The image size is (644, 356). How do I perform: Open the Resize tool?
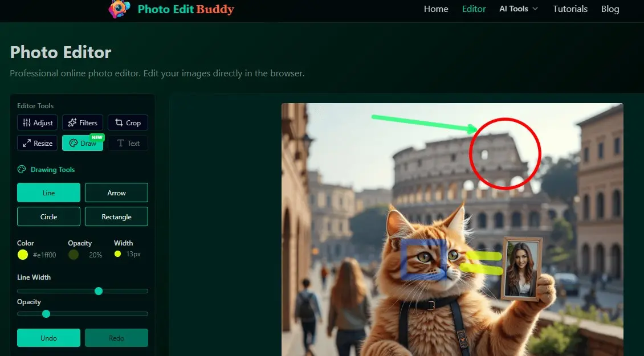point(37,143)
